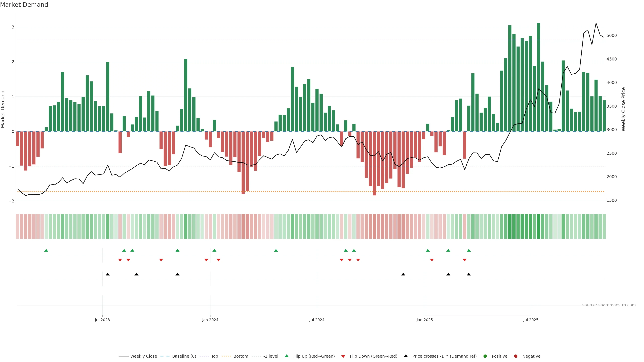The height and width of the screenshot is (362, 644).
Task: Hide the Top dotted line legend entry
Action: [x=214, y=356]
